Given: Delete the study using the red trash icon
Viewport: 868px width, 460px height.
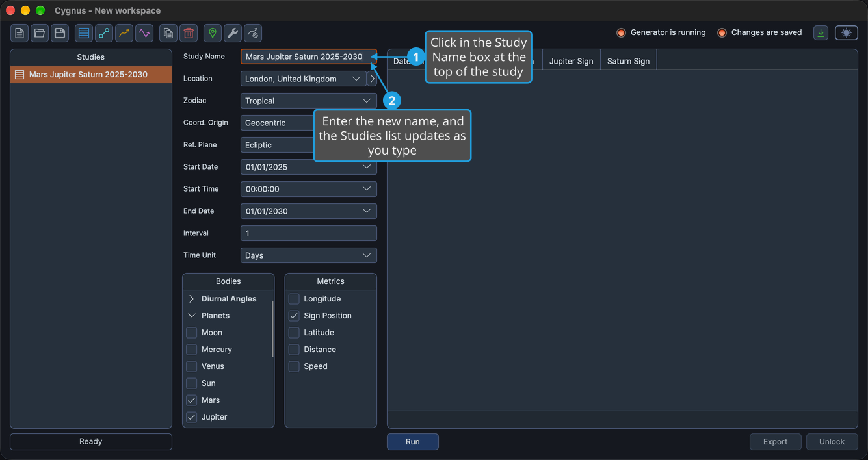Looking at the screenshot, I should click(189, 33).
